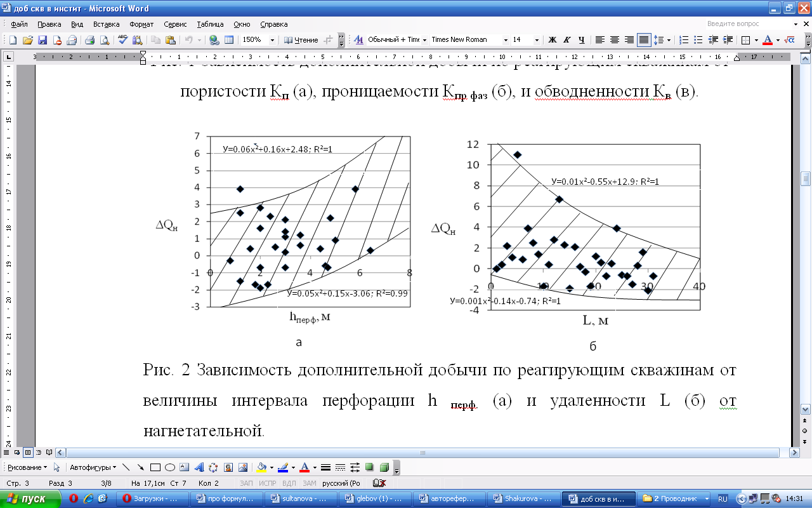Click the пуск Start button
Screen dimensions: 812x508
point(31,498)
